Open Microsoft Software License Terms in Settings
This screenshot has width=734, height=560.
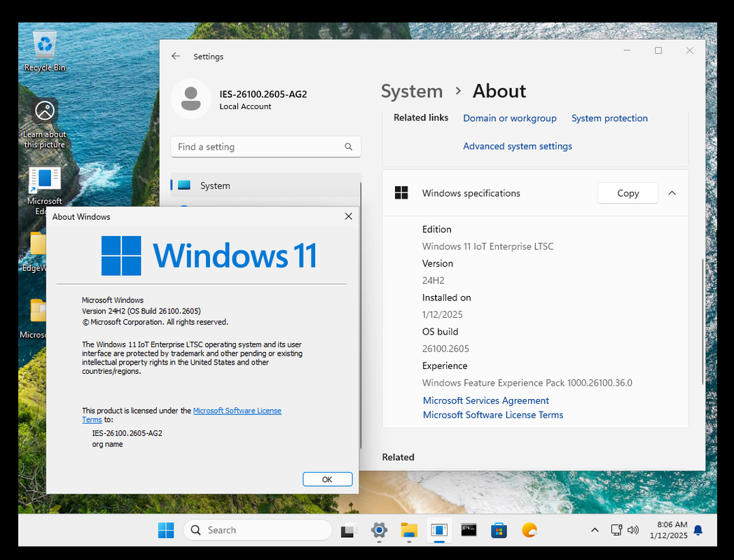493,415
